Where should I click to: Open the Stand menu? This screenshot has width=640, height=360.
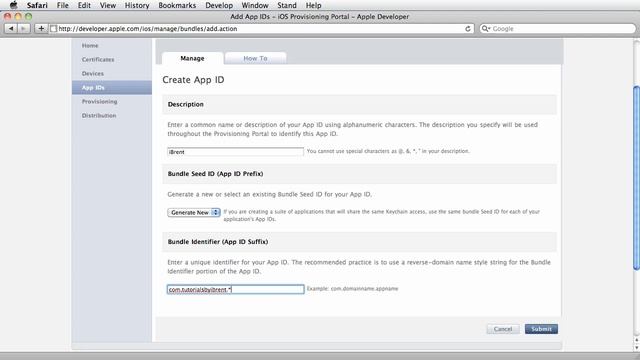287,5
